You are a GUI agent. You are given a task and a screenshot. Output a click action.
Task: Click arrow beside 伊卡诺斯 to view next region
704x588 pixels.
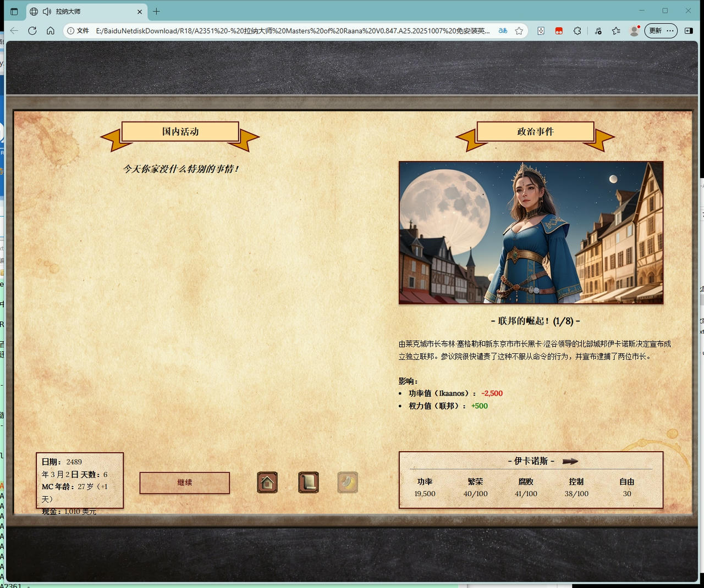coord(571,462)
